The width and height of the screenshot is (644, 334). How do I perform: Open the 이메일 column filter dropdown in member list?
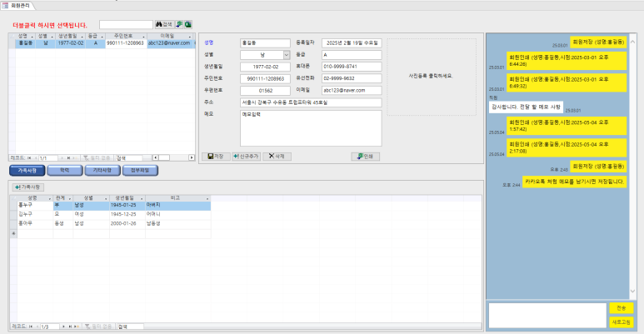191,37
